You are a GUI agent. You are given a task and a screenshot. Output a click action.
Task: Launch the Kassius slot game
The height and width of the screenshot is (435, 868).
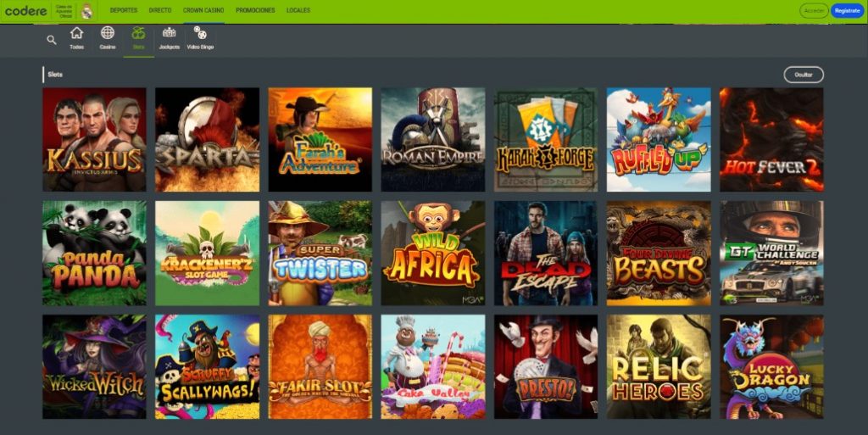point(95,139)
